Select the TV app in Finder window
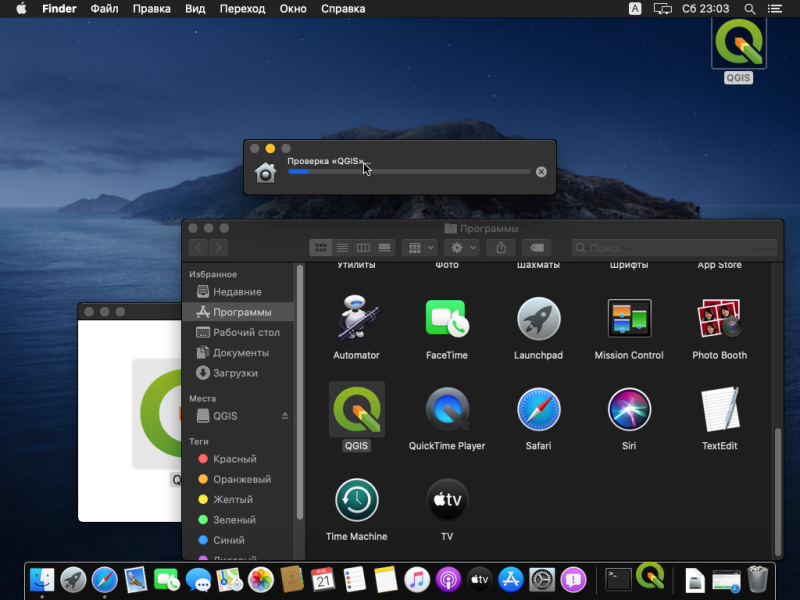Screen dimensions: 800x600 point(447,500)
